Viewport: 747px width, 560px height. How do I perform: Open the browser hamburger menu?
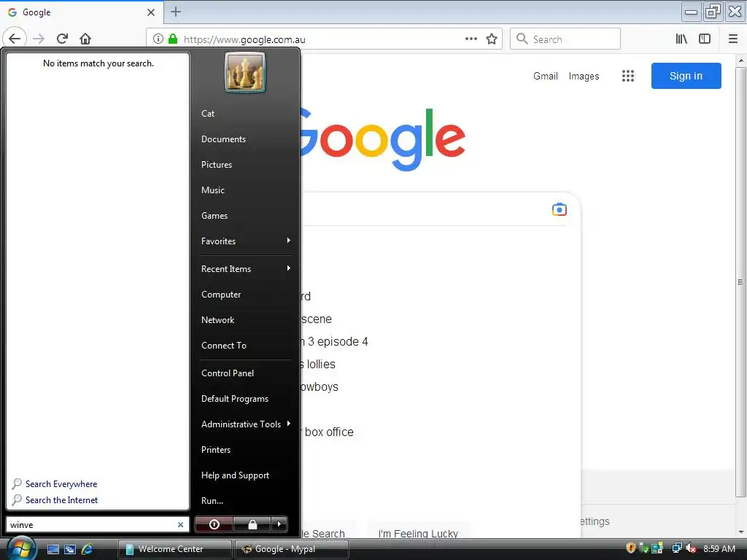(733, 39)
